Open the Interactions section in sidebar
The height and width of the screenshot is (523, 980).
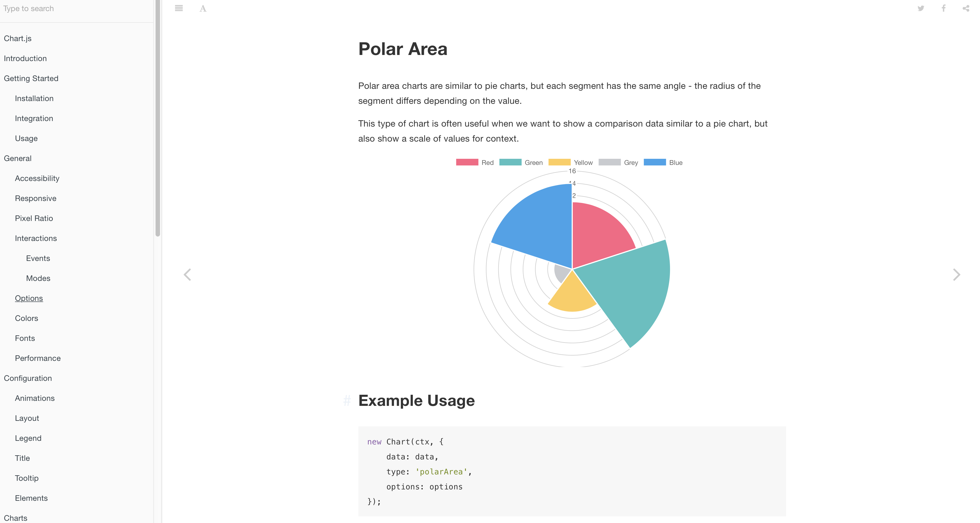click(x=36, y=238)
